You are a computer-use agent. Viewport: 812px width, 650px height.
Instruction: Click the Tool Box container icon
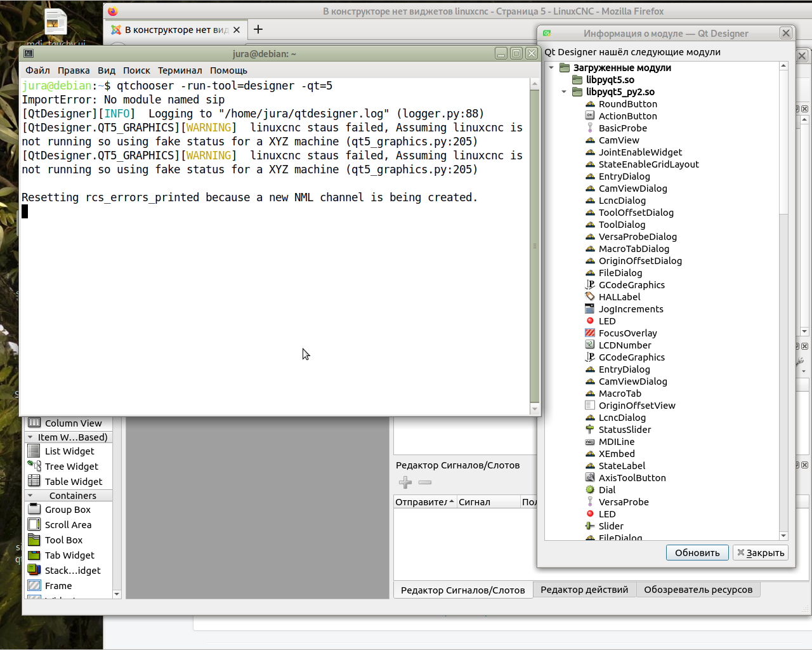34,540
